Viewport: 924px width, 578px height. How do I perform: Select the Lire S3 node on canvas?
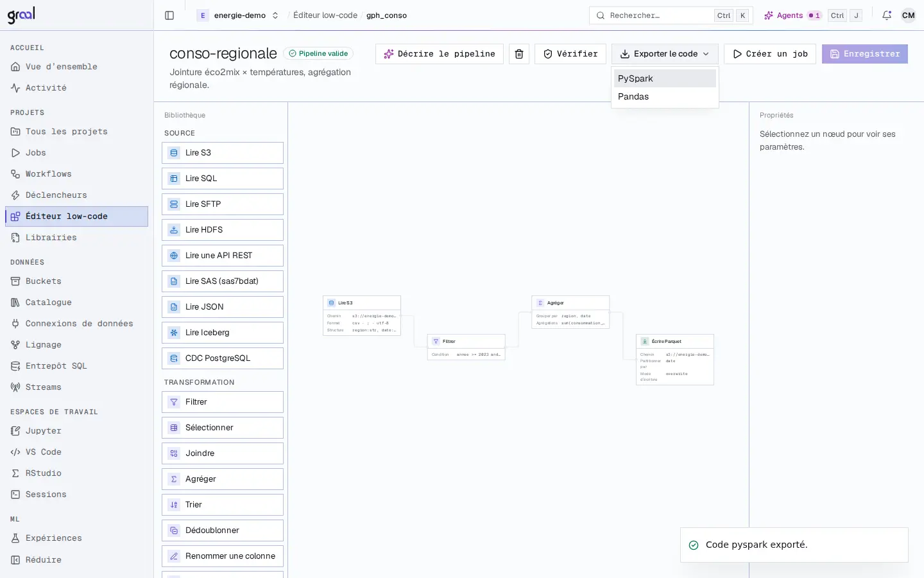tap(362, 315)
